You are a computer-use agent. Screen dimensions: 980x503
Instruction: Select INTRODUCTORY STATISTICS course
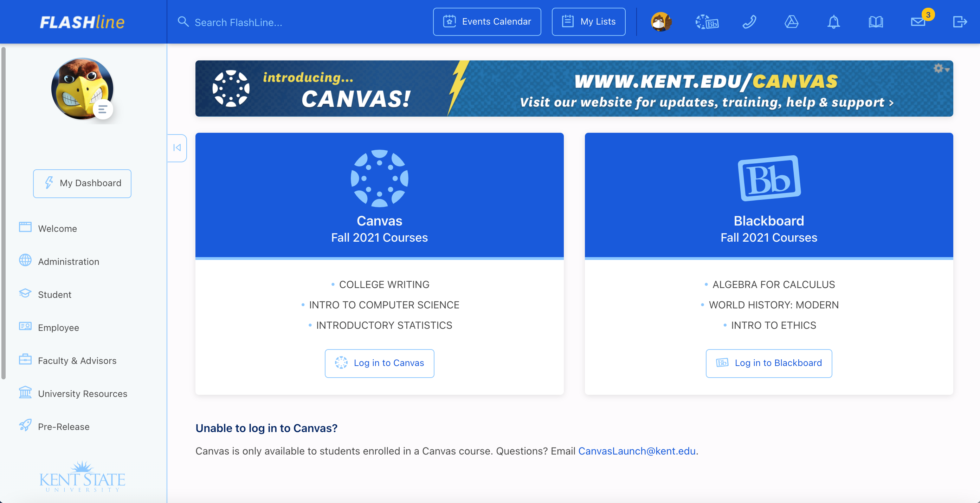(x=384, y=326)
